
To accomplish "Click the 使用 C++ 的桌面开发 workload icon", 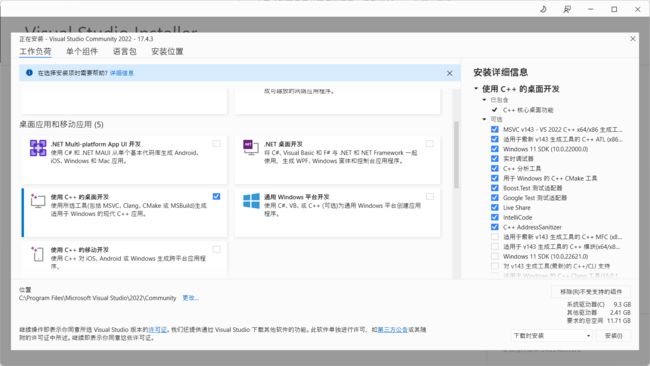I will (38, 201).
